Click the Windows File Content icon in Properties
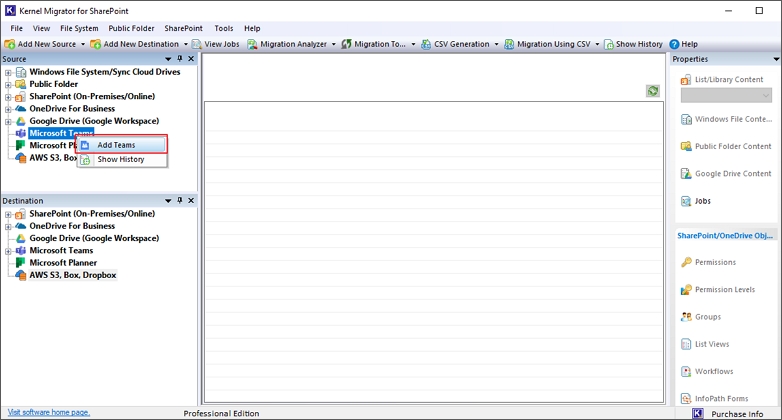The image size is (782, 420). pyautogui.click(x=686, y=119)
